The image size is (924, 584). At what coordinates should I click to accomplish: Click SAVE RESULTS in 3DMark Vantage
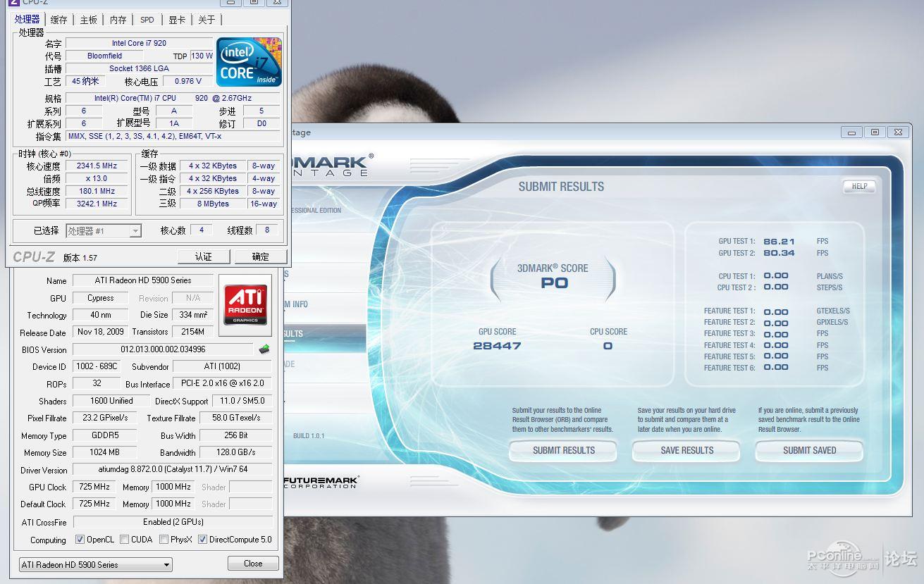pyautogui.click(x=686, y=451)
